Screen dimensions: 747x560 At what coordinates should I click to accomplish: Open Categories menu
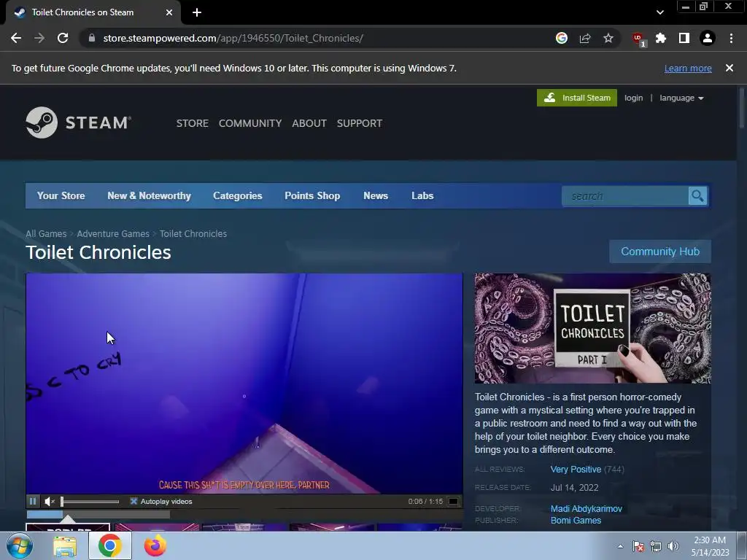tap(238, 195)
